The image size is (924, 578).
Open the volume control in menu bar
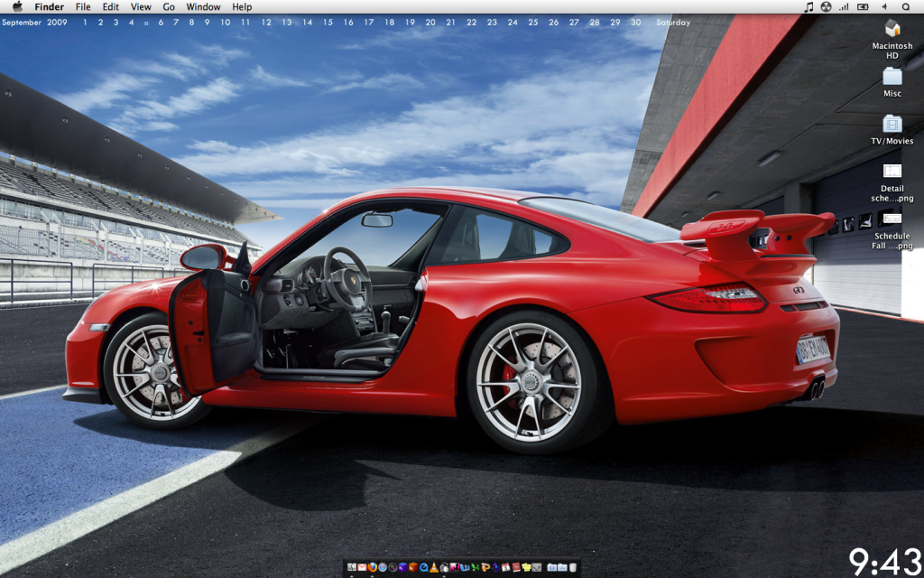pyautogui.click(x=884, y=6)
